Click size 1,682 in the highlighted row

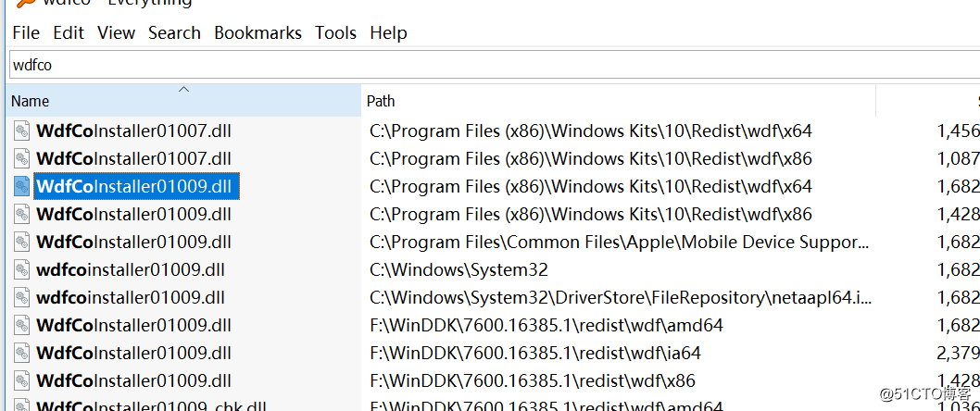point(958,186)
